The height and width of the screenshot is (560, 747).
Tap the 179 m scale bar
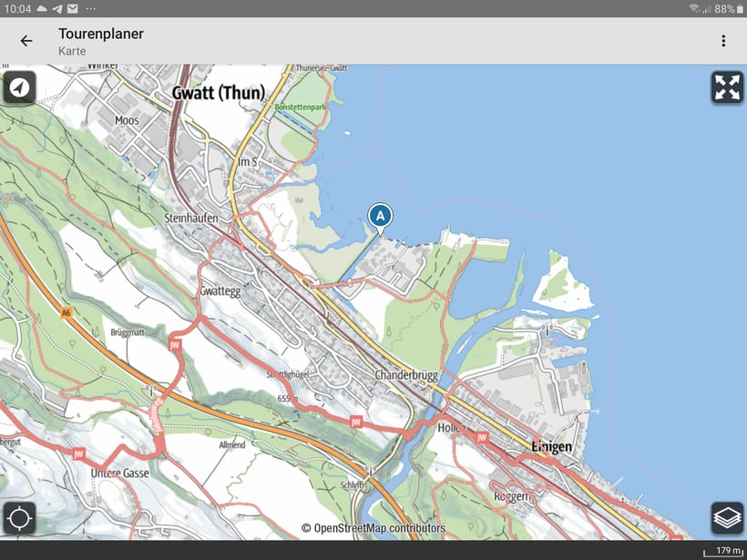tap(722, 551)
